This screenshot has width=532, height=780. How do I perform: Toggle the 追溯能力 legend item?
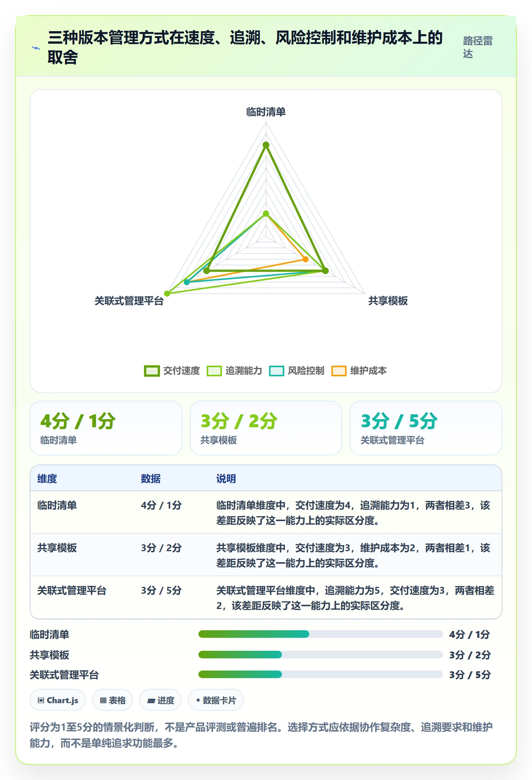tap(234, 371)
